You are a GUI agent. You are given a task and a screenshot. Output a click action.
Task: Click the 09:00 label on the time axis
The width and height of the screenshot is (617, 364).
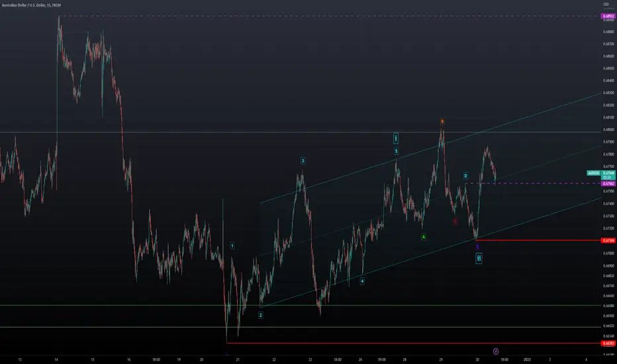tap(382, 359)
